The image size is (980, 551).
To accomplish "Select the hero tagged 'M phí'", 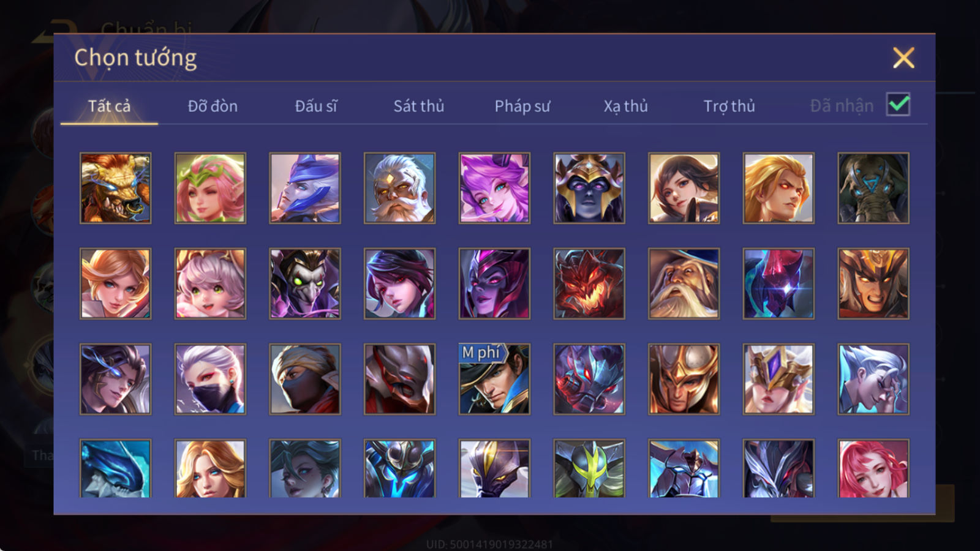I will tap(494, 379).
